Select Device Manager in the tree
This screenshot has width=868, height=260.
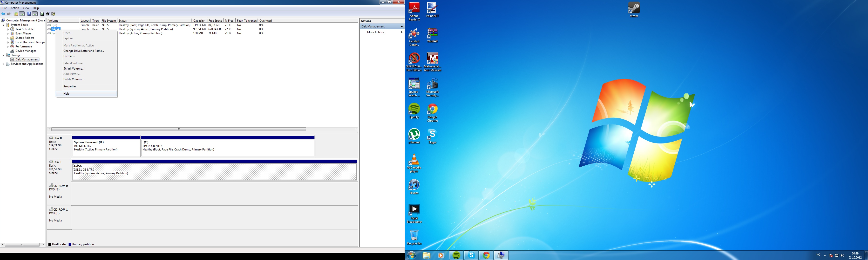[x=26, y=51]
